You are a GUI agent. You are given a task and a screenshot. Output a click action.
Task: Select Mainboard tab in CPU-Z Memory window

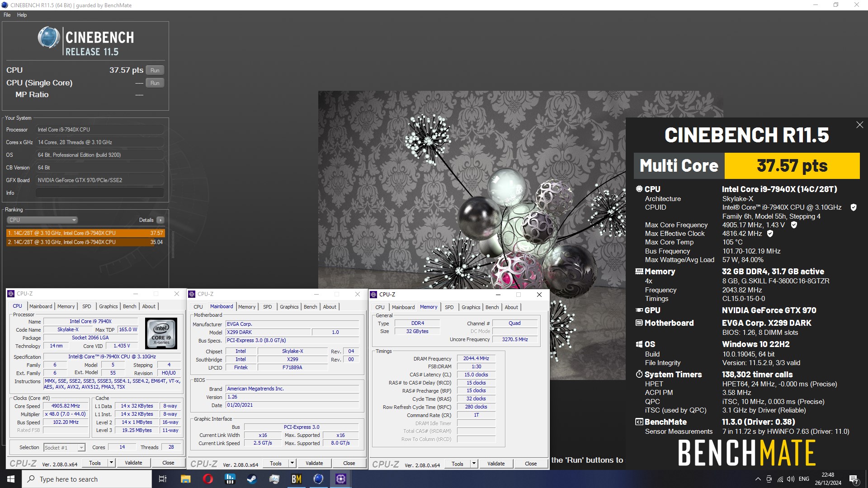(403, 307)
